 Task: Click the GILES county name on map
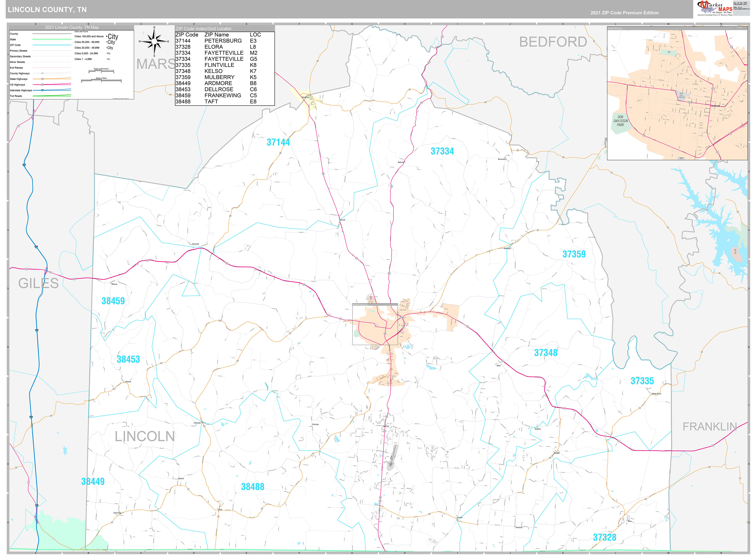(38, 283)
